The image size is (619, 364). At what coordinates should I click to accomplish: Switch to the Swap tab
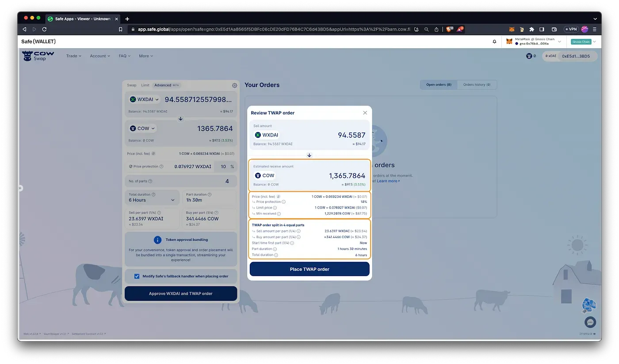click(x=132, y=85)
